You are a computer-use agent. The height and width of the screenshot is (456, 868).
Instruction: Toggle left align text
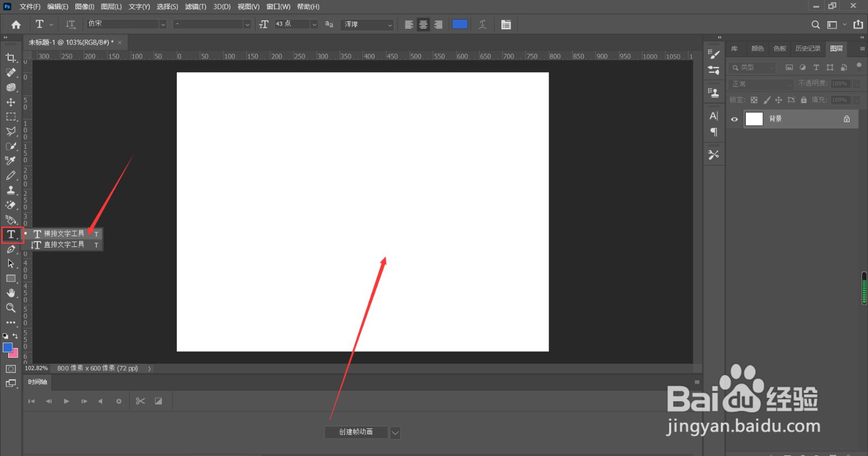coord(409,24)
